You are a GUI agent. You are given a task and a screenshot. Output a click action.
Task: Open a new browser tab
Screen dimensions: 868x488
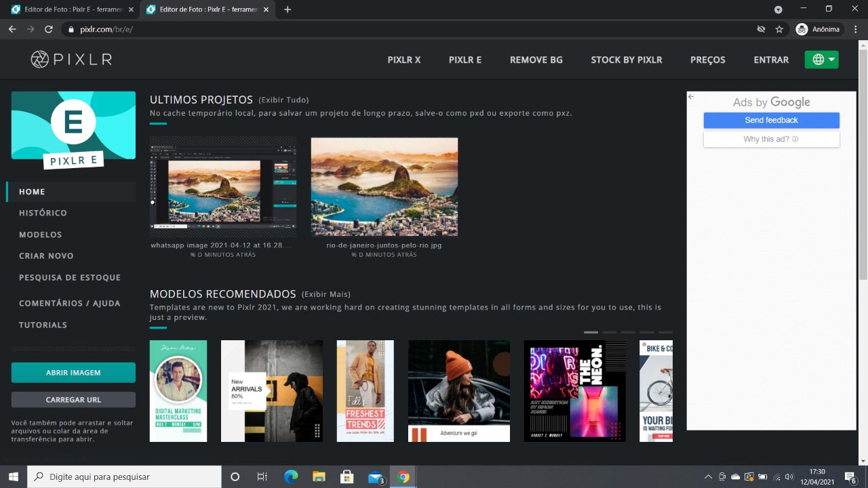coord(288,9)
